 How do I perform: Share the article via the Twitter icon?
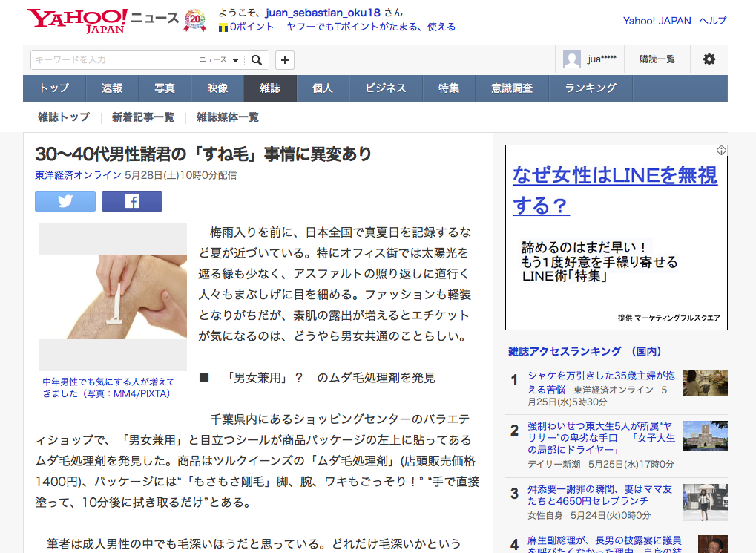(x=65, y=200)
